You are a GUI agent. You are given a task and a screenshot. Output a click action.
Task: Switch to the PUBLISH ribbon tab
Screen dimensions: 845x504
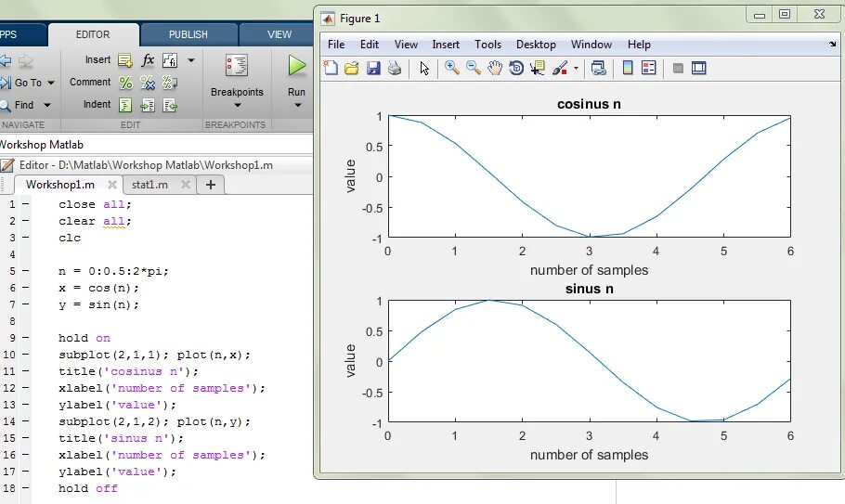(x=188, y=34)
